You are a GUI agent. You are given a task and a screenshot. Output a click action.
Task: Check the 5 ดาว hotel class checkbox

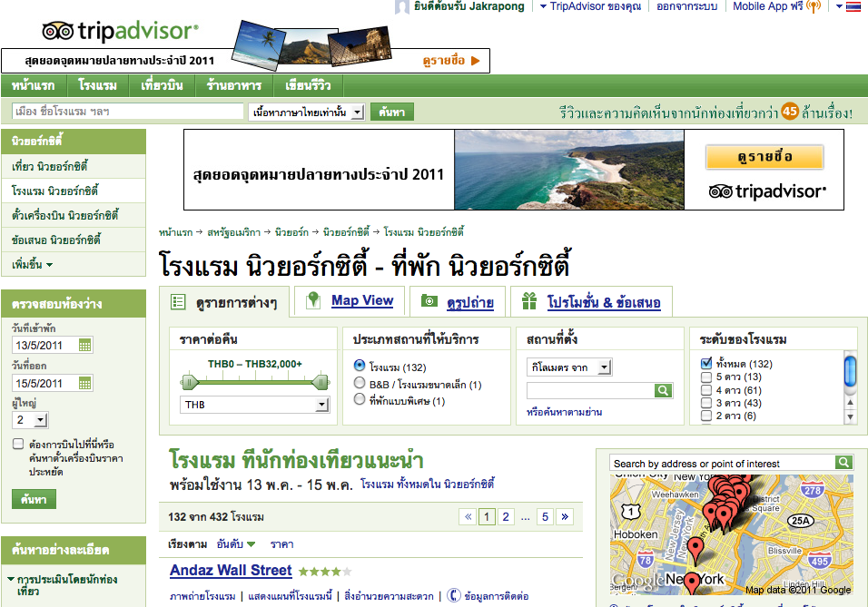click(x=706, y=377)
